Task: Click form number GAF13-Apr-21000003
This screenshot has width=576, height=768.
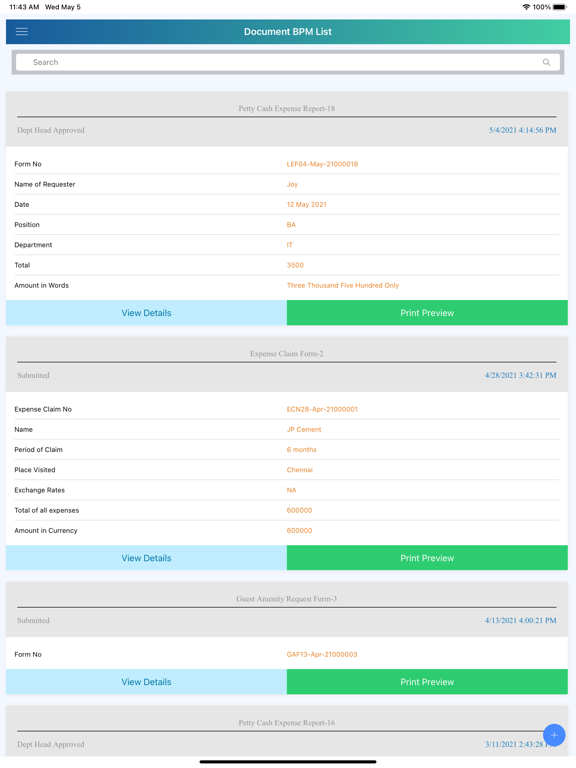Action: [322, 654]
